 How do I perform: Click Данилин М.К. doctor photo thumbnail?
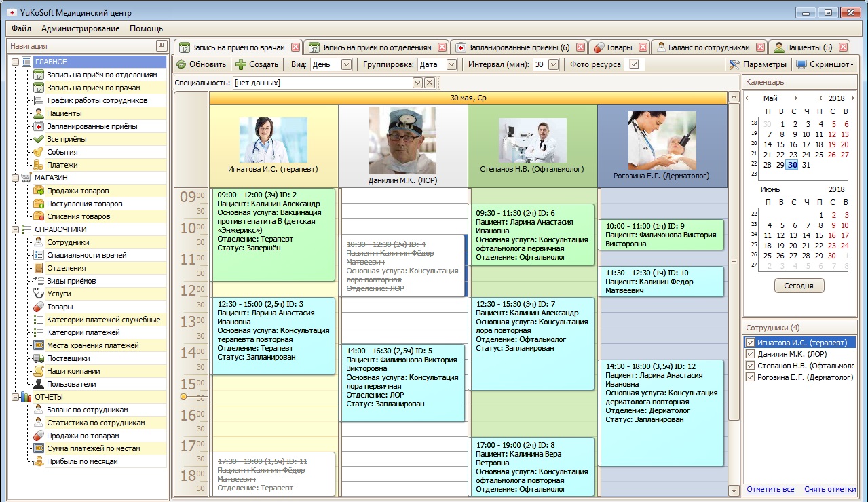[x=402, y=140]
